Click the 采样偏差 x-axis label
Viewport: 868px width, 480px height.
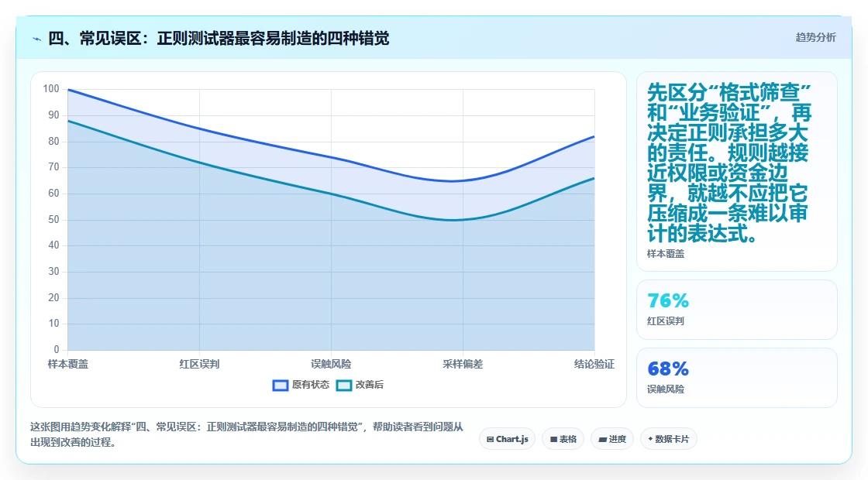[463, 365]
